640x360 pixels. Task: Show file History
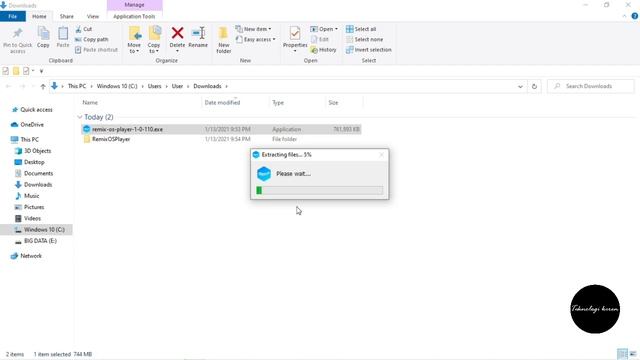(323, 50)
